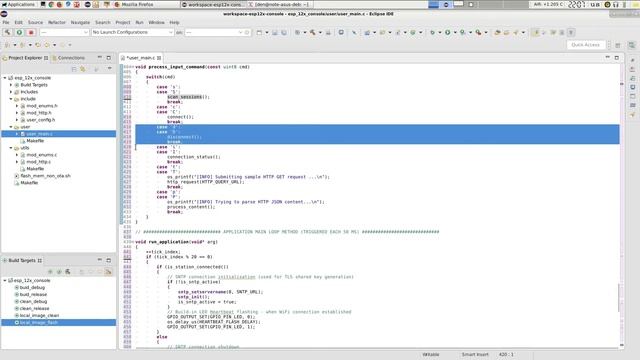Viewport: 640px width, 360px height.
Task: Click Collapse All icon in Project Explorer
Action: tap(74, 69)
